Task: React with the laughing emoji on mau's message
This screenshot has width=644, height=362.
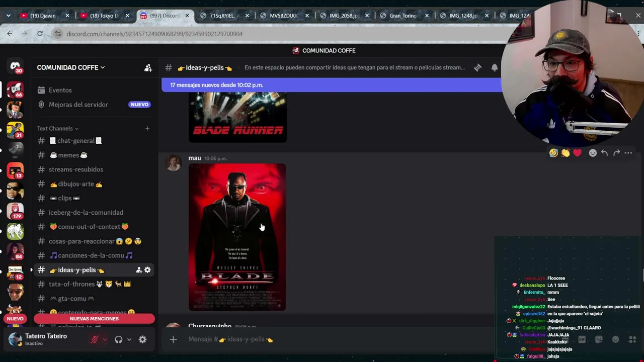Action: pyautogui.click(x=553, y=153)
